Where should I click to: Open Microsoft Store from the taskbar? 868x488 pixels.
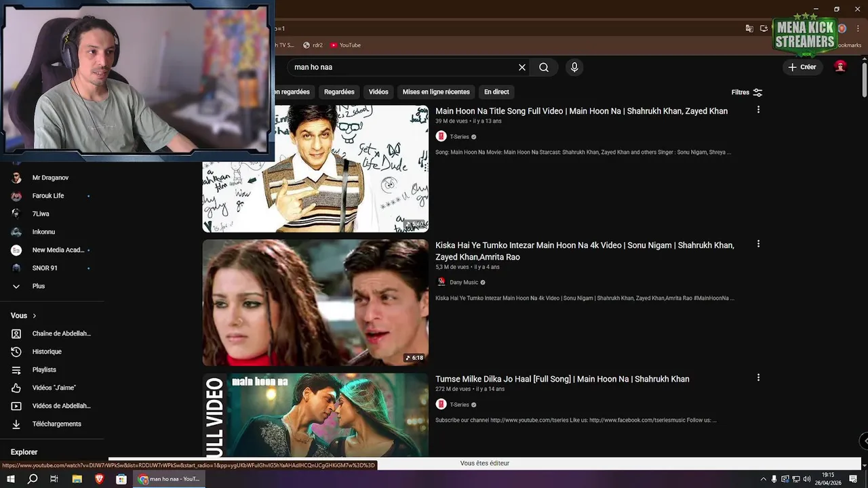click(121, 479)
